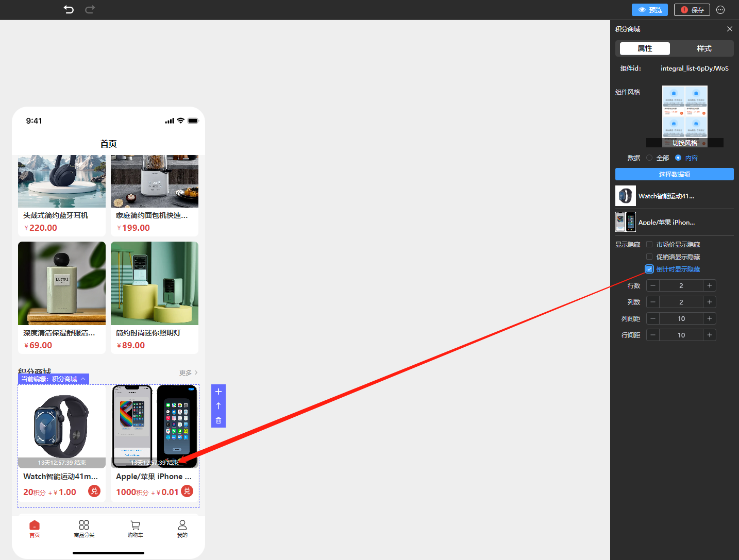Open the 简约时尚迷你照明灯 product image
This screenshot has width=739, height=560.
(x=155, y=283)
